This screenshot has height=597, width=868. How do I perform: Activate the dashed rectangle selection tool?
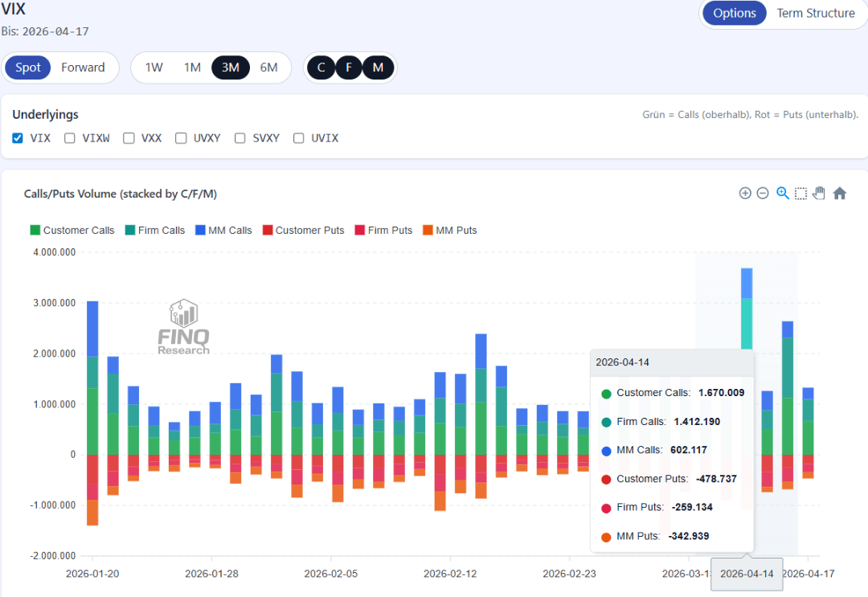800,193
